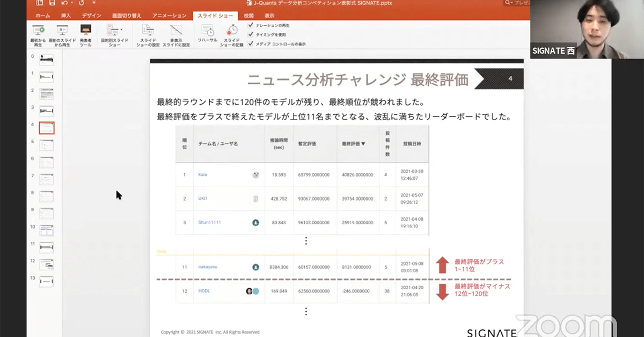644x337 pixels.
Task: Click the 推論時間 (sec) column header
Action: (x=279, y=144)
